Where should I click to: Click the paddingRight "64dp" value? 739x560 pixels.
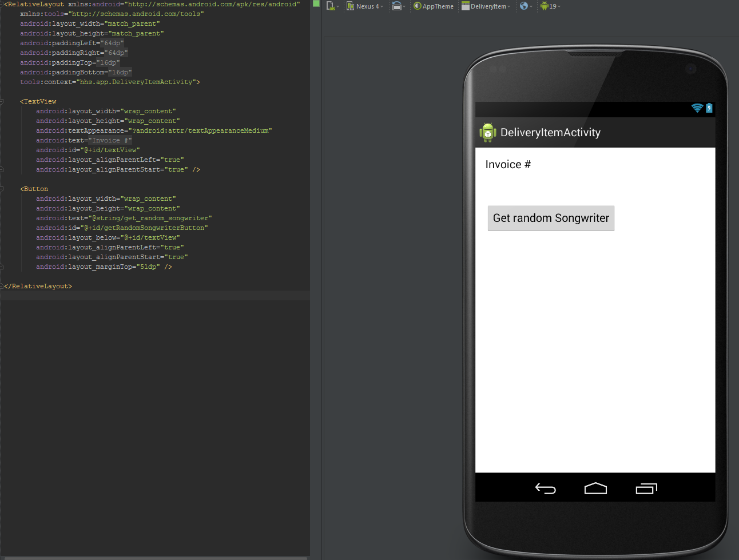[x=116, y=53]
